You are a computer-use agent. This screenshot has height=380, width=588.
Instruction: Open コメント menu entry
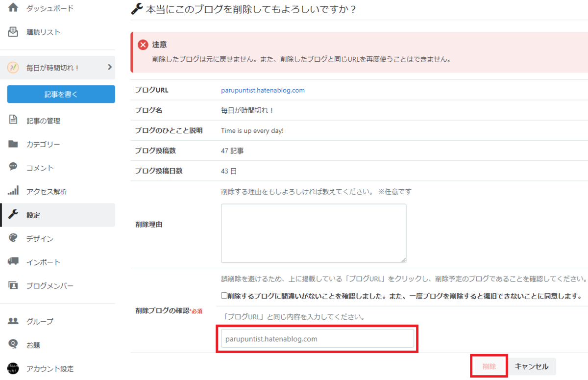pos(40,168)
